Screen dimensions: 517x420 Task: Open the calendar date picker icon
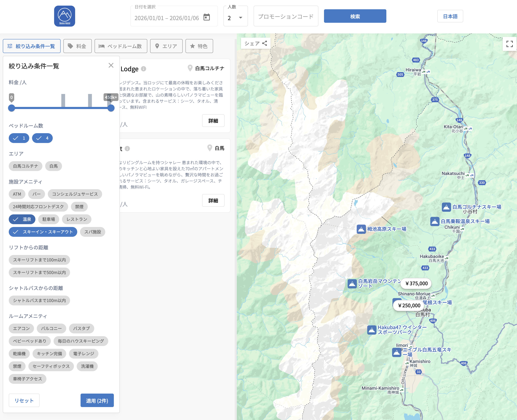[206, 17]
